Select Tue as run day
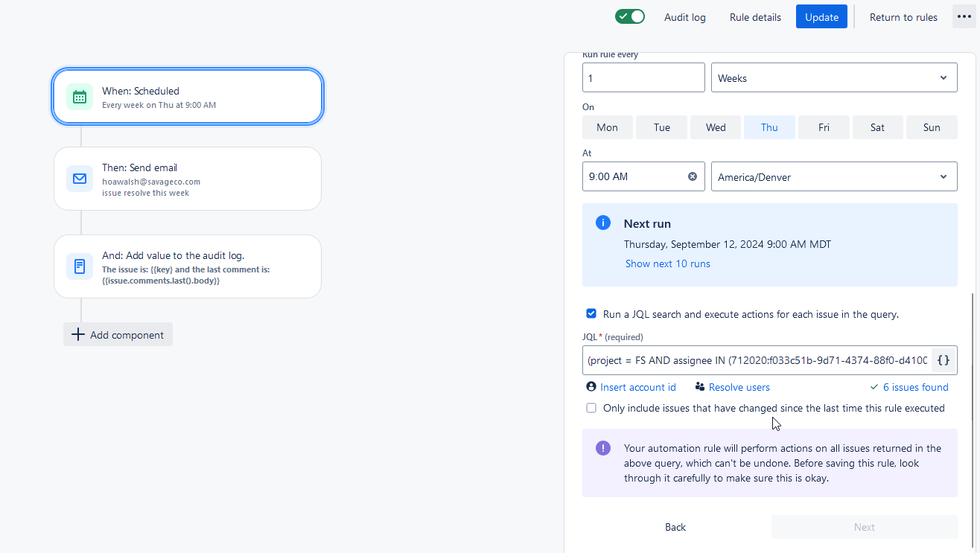The height and width of the screenshot is (553, 980). (x=662, y=127)
